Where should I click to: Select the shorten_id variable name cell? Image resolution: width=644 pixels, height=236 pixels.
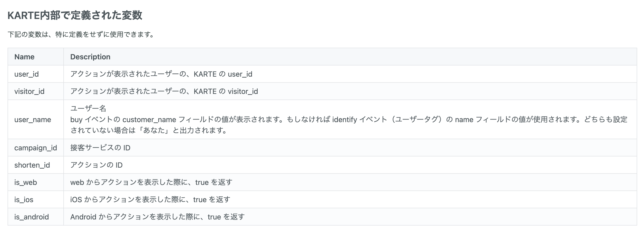(x=32, y=165)
